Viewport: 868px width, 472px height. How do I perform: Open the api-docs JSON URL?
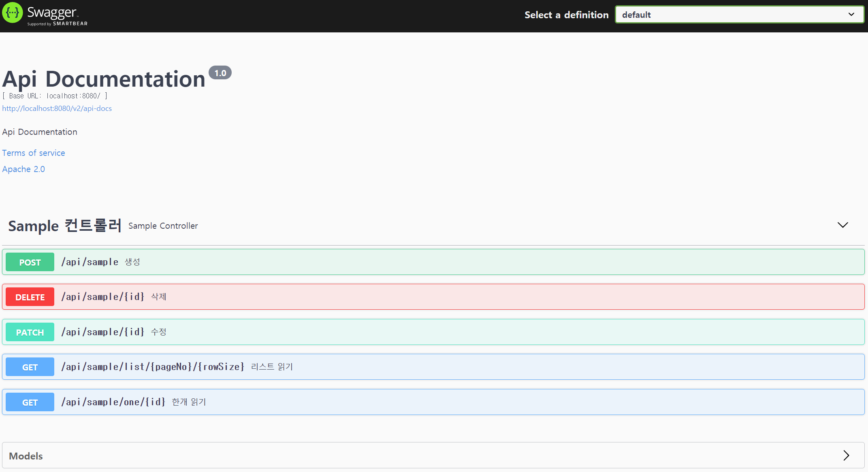click(x=57, y=108)
